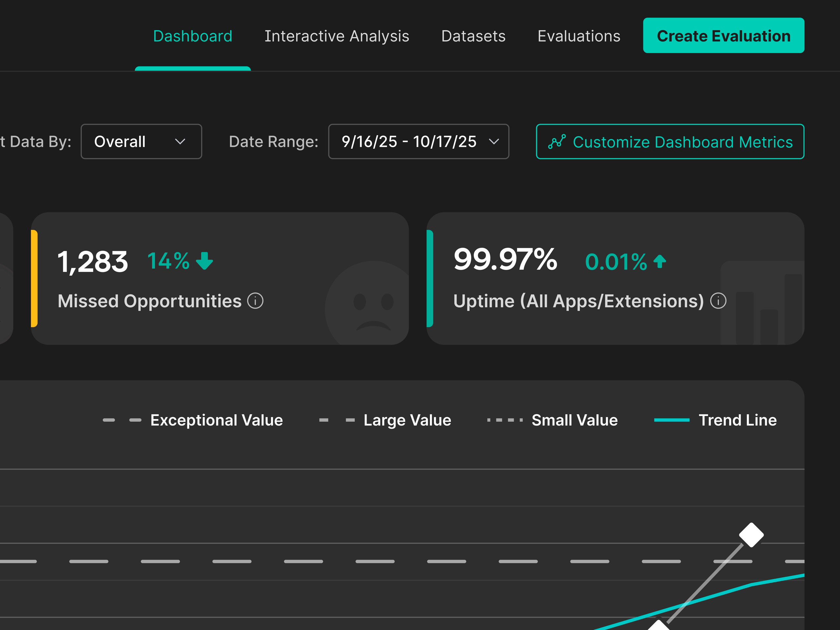Click the chevron in the Overall dropdown
The height and width of the screenshot is (630, 840).
[180, 142]
